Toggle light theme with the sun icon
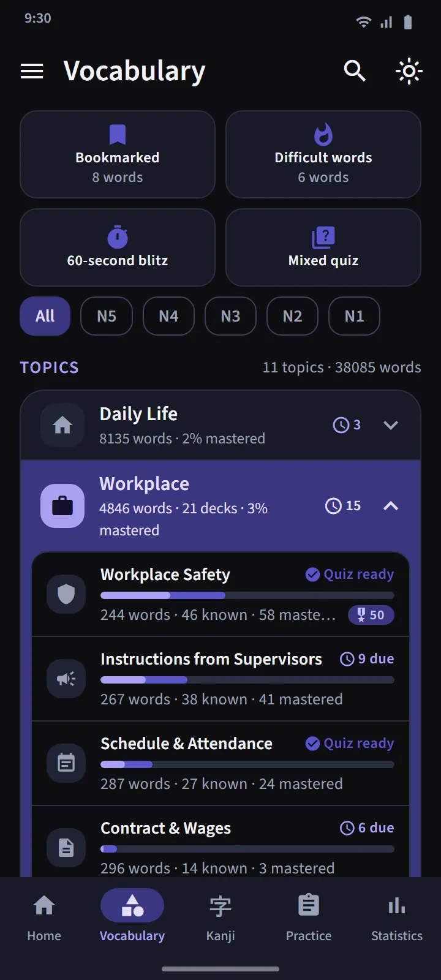This screenshot has width=441, height=980. [409, 71]
